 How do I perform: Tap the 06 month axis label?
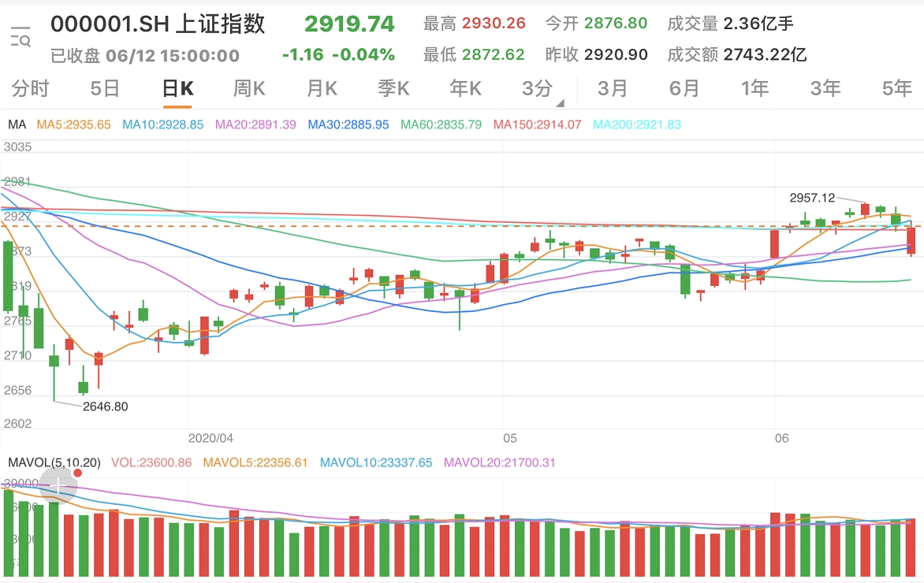(781, 438)
